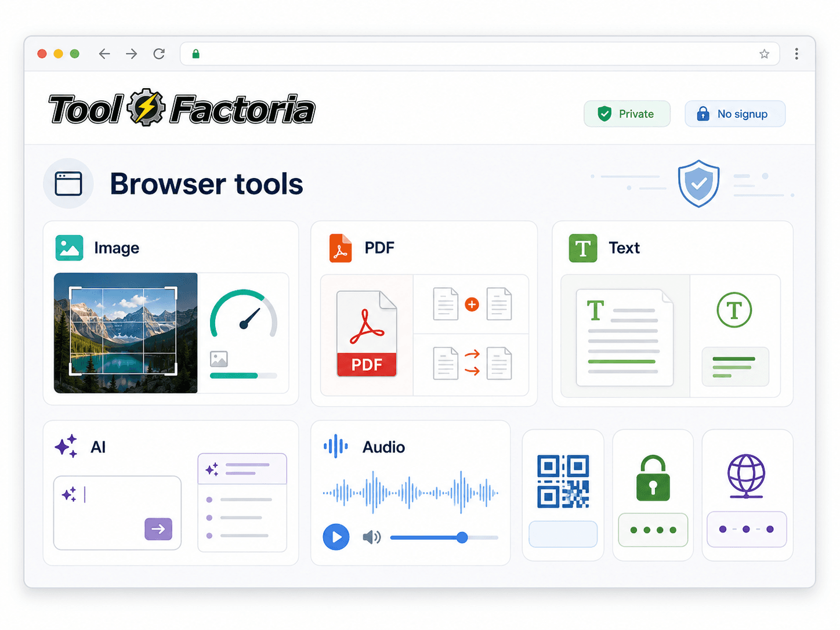Click the green image compression progress bar

(244, 376)
